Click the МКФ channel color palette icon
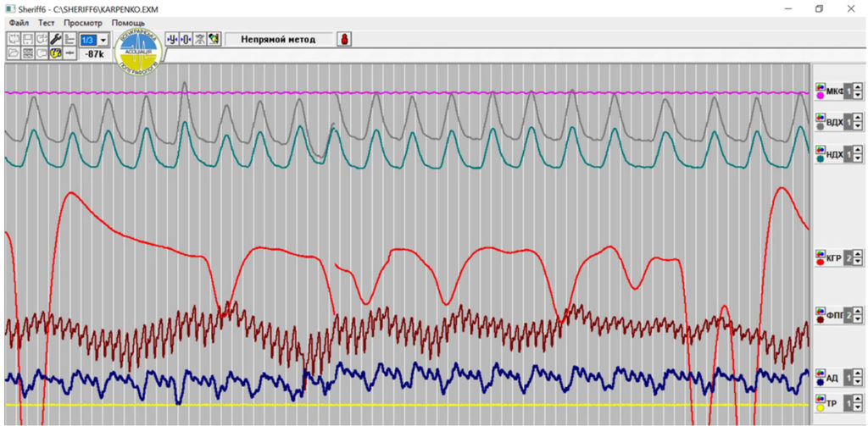The height and width of the screenshot is (426, 868). (820, 86)
